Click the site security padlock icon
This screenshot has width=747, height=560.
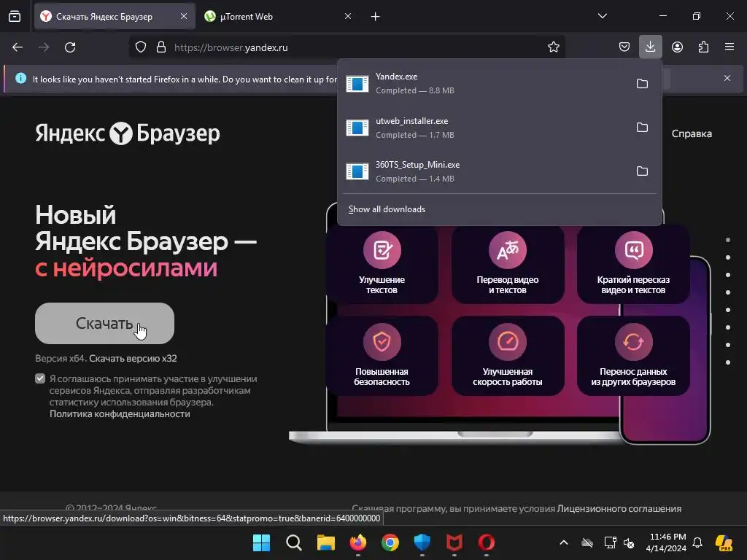coord(161,47)
